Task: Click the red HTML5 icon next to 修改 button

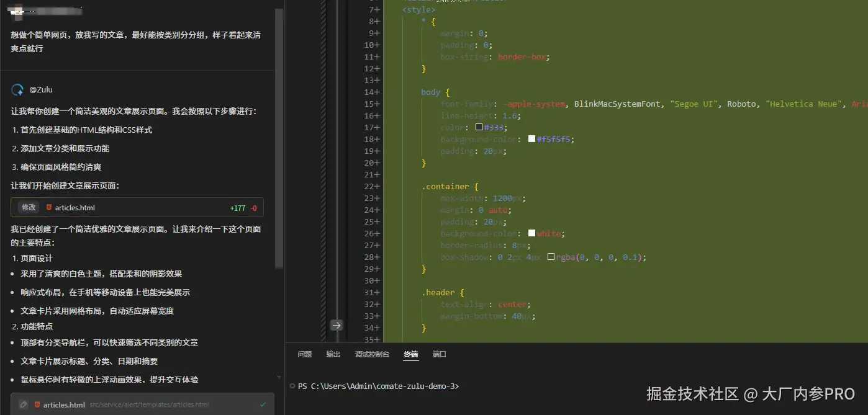Action: click(49, 207)
